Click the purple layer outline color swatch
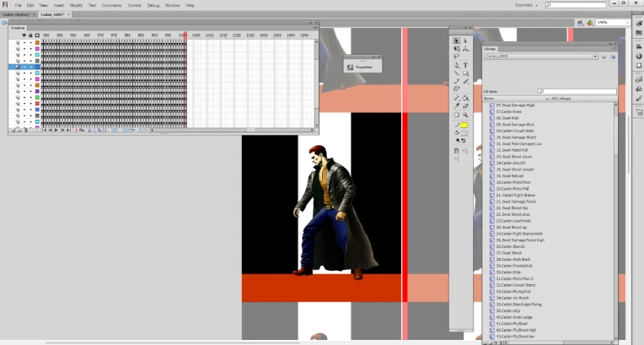The width and height of the screenshot is (644, 345). pos(37,91)
